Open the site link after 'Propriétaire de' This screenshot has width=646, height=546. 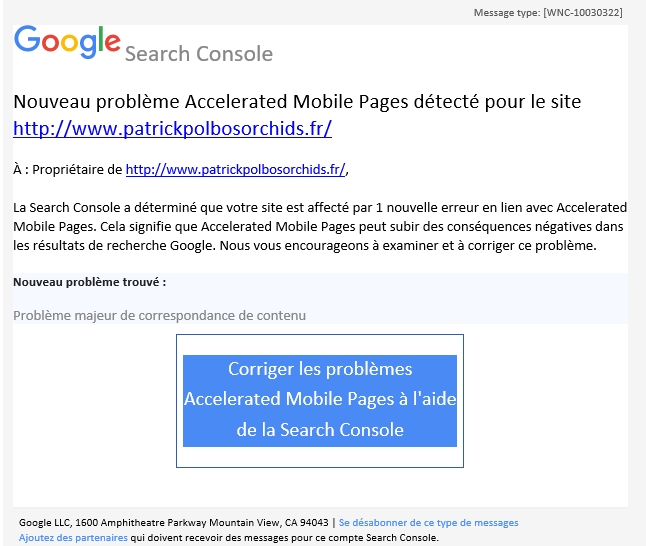tap(235, 169)
